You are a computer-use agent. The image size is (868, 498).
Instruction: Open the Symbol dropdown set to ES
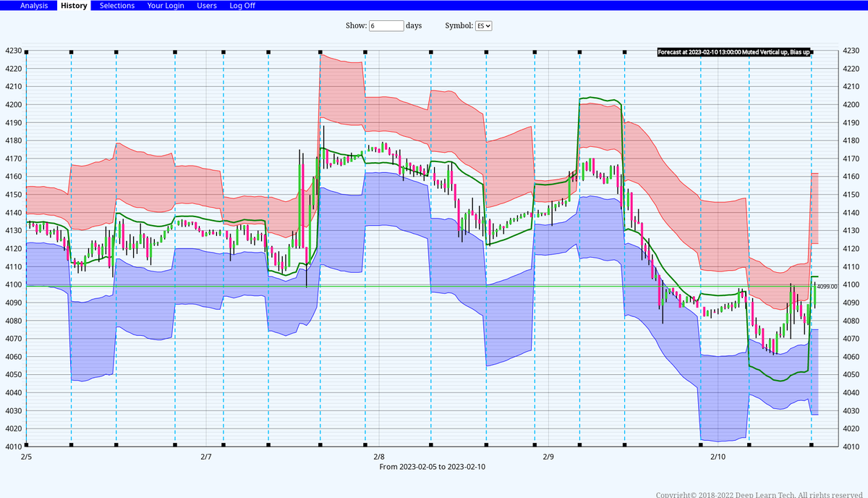coord(484,25)
